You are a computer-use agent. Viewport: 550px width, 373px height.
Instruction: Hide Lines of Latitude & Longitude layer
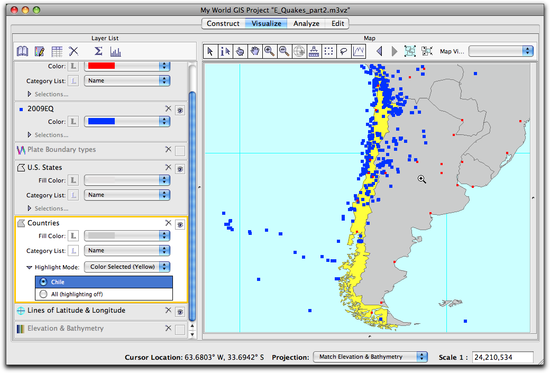coord(180,312)
